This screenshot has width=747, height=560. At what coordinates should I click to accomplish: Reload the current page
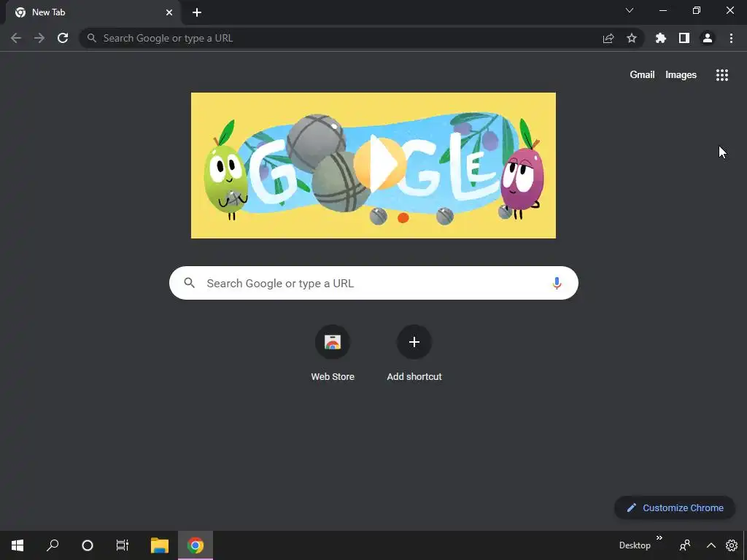coord(63,38)
